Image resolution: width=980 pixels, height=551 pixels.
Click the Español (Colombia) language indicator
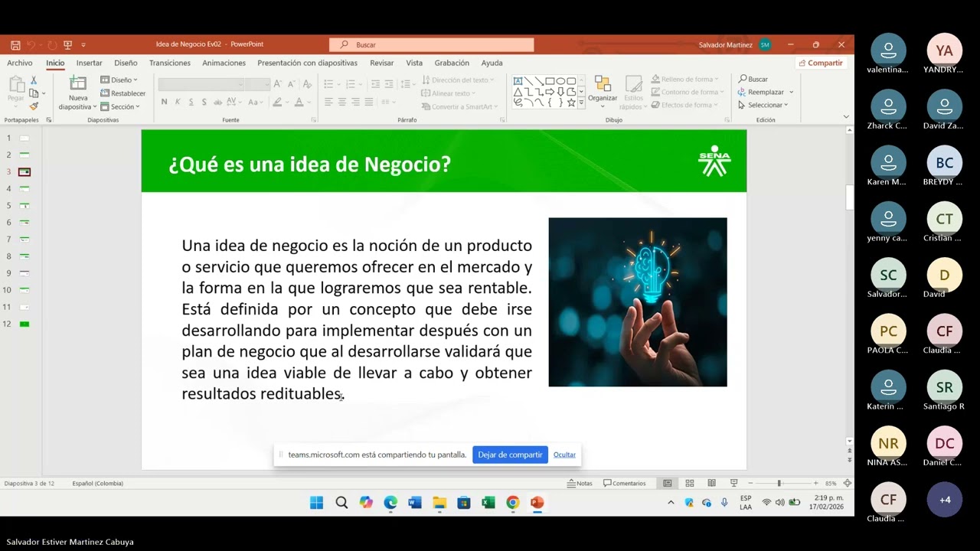(x=97, y=484)
